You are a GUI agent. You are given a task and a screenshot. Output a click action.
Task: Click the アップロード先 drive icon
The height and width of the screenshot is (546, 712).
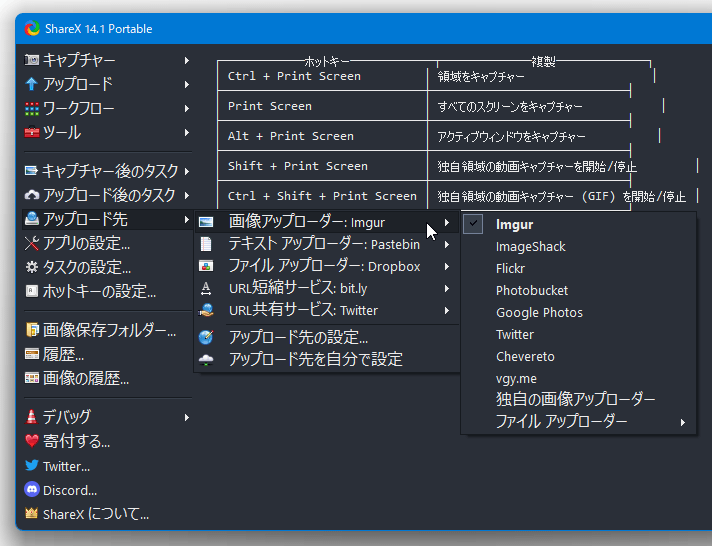pyautogui.click(x=32, y=219)
